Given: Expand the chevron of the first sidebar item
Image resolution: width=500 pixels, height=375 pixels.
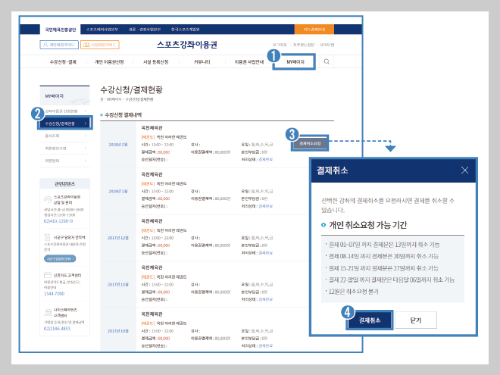Looking at the screenshot, I should 86,111.
